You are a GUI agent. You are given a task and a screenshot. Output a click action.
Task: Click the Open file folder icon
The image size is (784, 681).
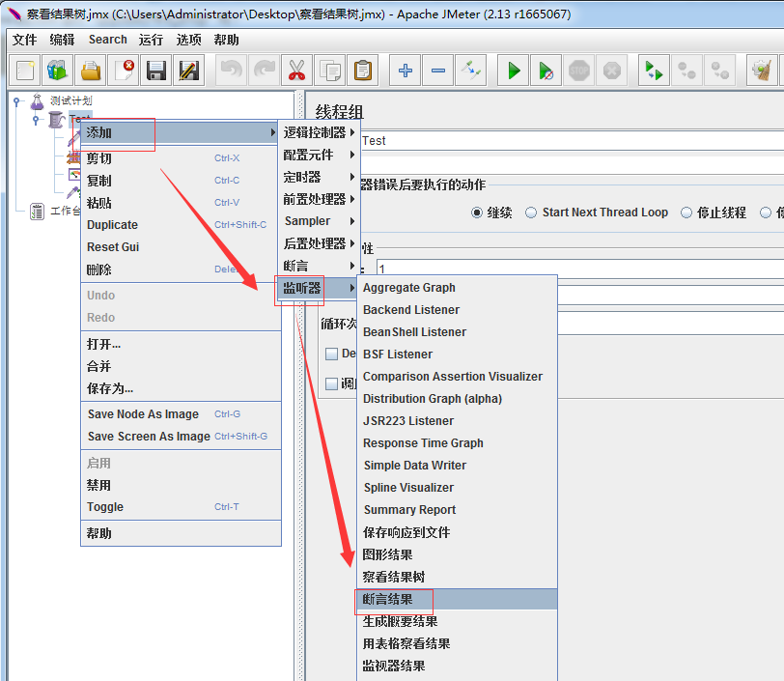[x=91, y=71]
